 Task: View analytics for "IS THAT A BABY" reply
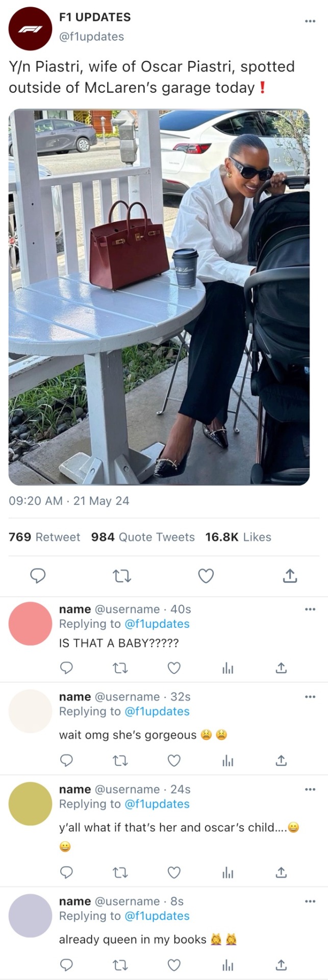pos(228,668)
